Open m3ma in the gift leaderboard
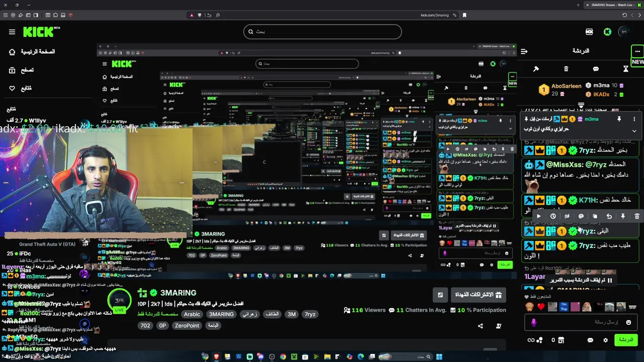Screen dimensions: 644x362 pos(605,85)
